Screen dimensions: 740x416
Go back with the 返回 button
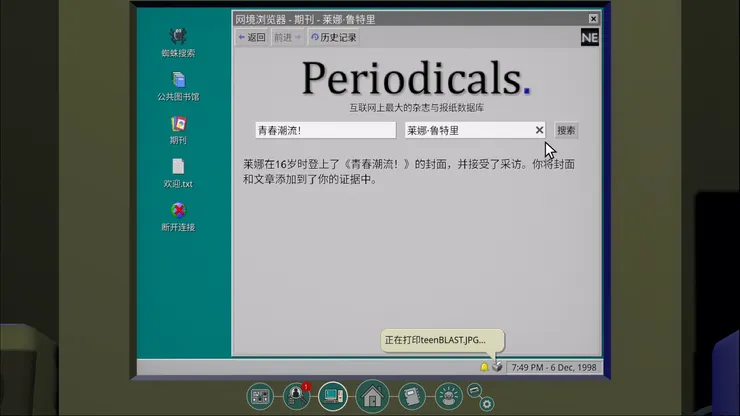point(252,37)
